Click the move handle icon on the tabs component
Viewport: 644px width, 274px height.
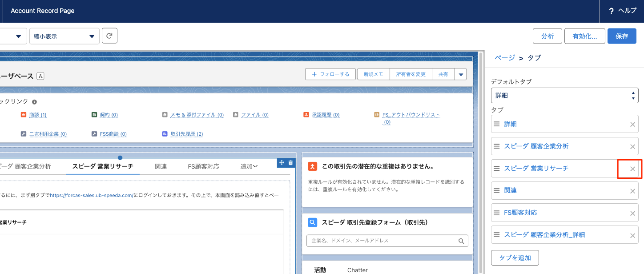[x=282, y=163]
